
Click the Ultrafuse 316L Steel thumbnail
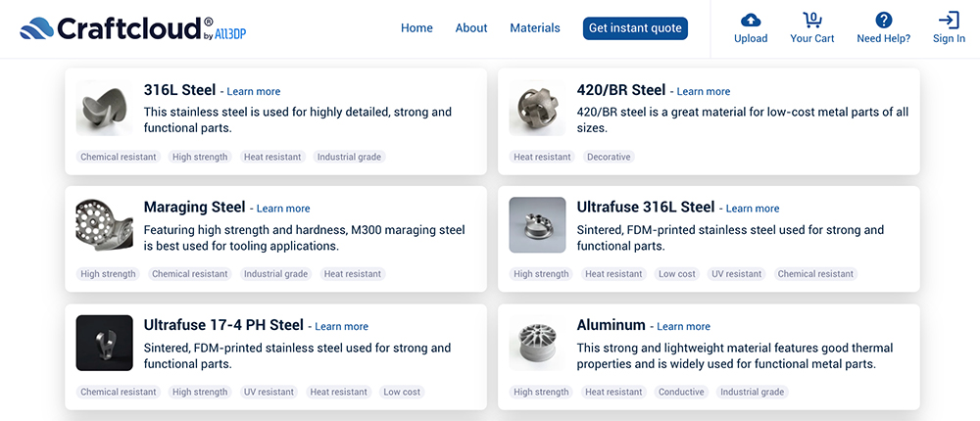(537, 225)
